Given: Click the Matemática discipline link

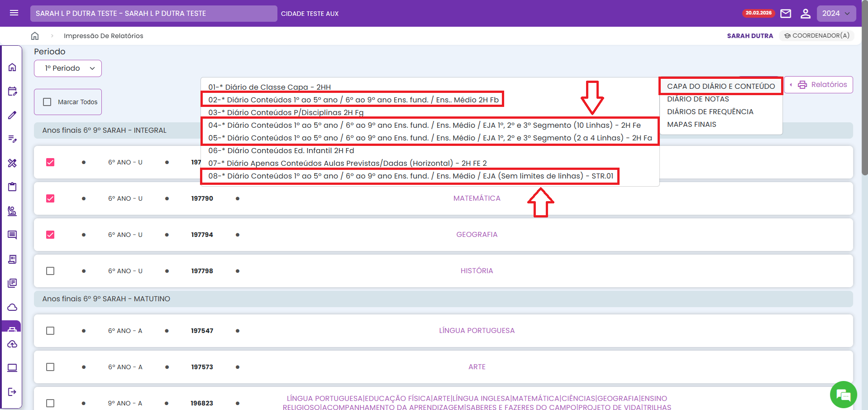Looking at the screenshot, I should 477,198.
